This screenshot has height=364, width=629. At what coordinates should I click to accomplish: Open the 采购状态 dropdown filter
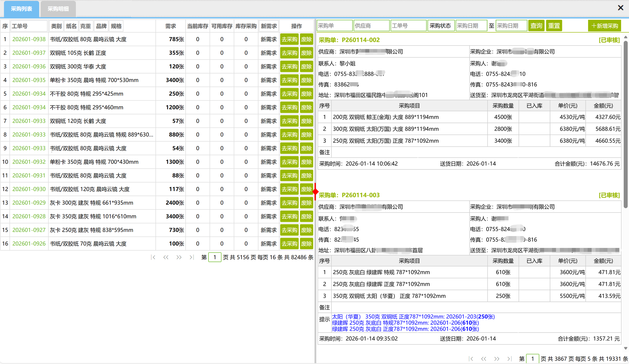point(440,26)
